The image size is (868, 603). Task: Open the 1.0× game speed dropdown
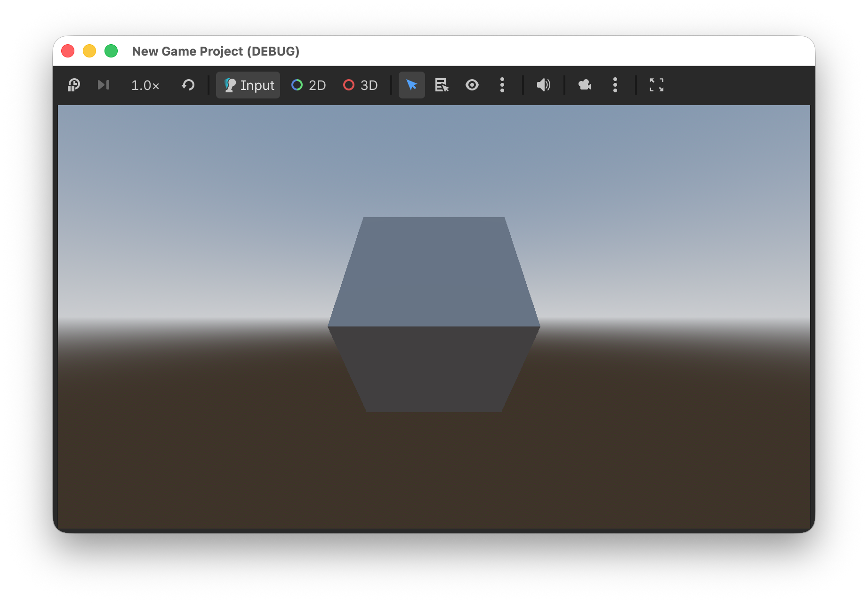tap(145, 85)
